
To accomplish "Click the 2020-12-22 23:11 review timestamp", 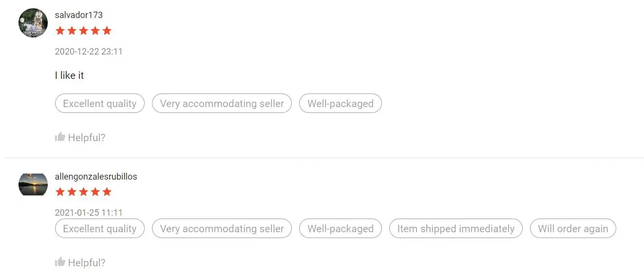I will point(89,52).
